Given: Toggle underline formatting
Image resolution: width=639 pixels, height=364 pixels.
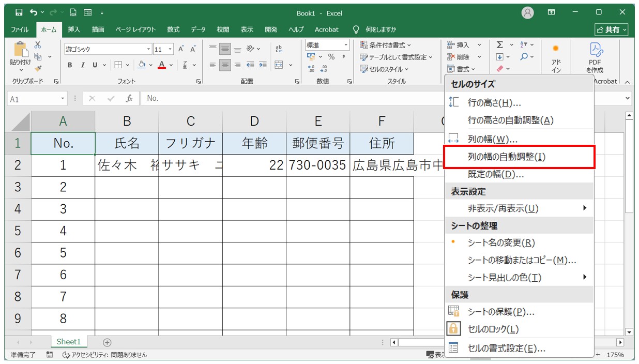Looking at the screenshot, I should (x=95, y=65).
